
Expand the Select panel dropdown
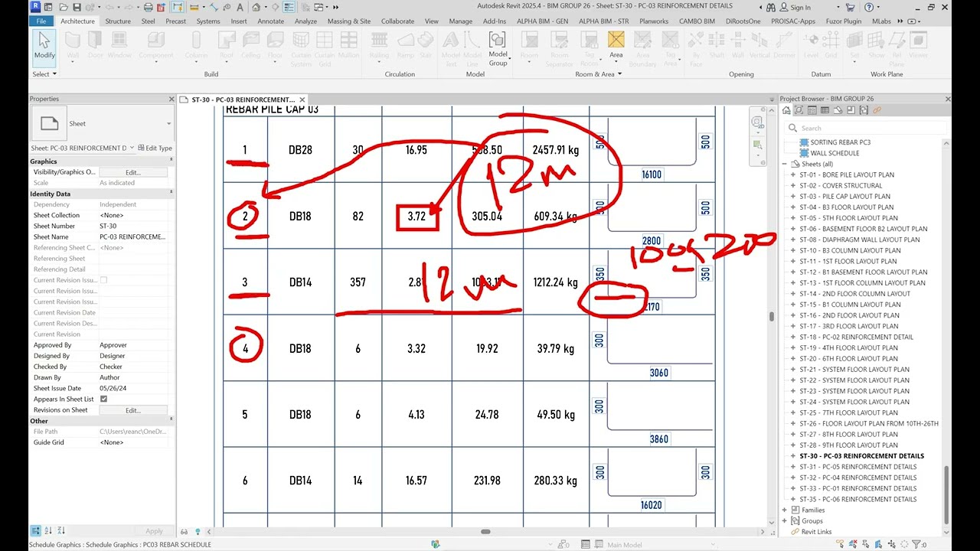pyautogui.click(x=44, y=74)
